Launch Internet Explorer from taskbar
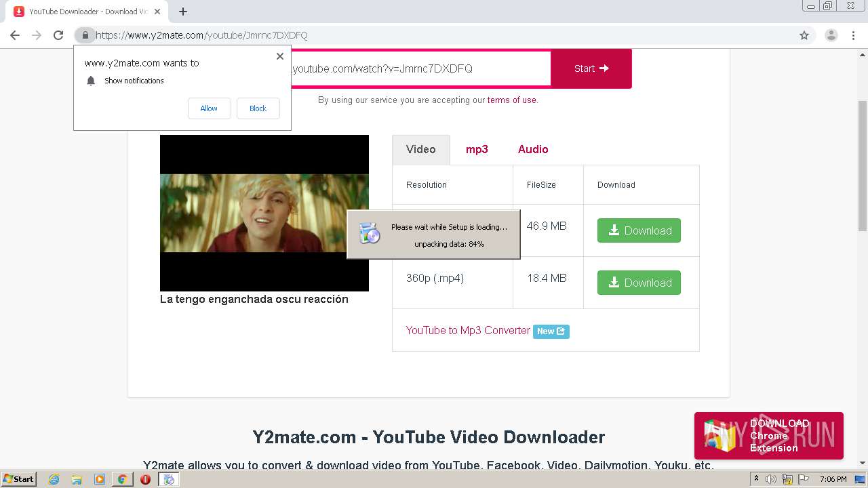 54,479
